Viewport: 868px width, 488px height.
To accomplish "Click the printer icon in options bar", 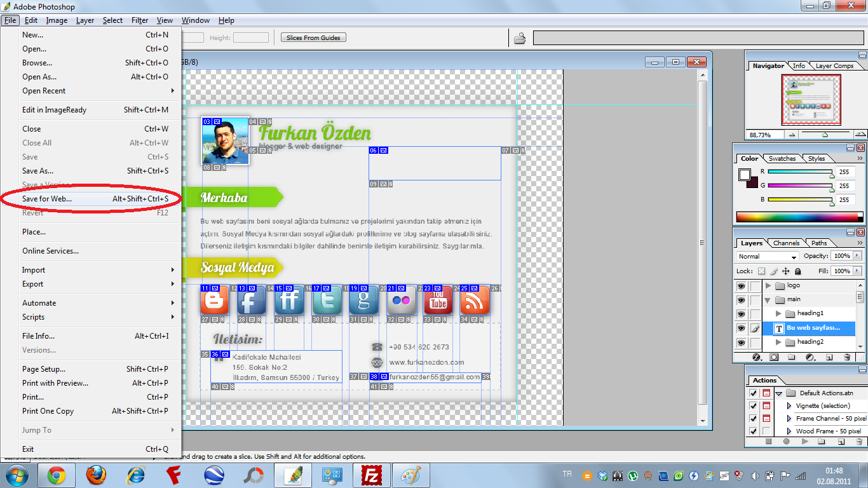I will pos(520,38).
